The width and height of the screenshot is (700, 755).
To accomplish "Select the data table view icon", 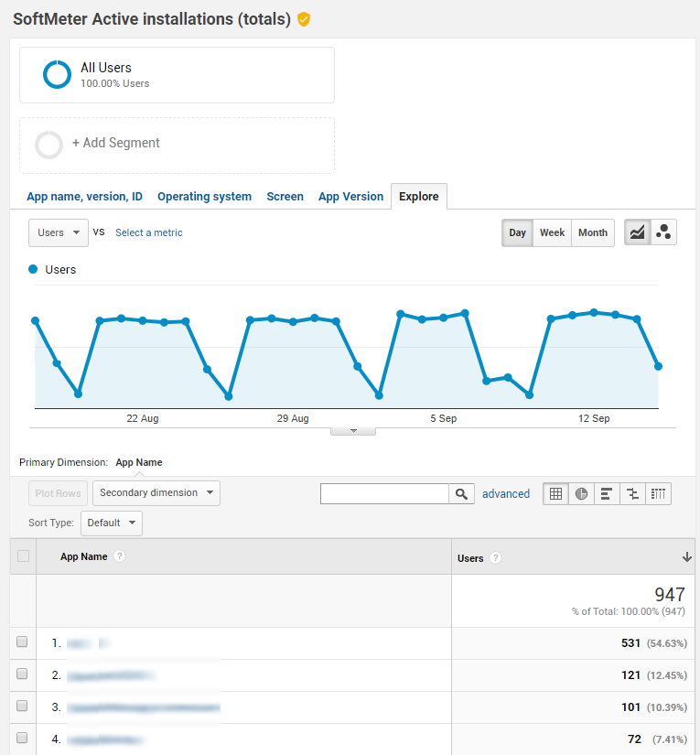I will click(x=555, y=494).
